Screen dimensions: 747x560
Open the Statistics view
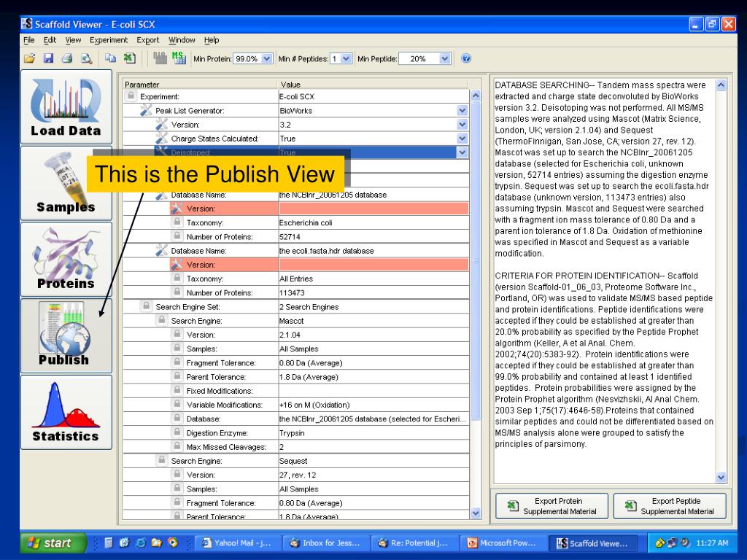pos(66,412)
